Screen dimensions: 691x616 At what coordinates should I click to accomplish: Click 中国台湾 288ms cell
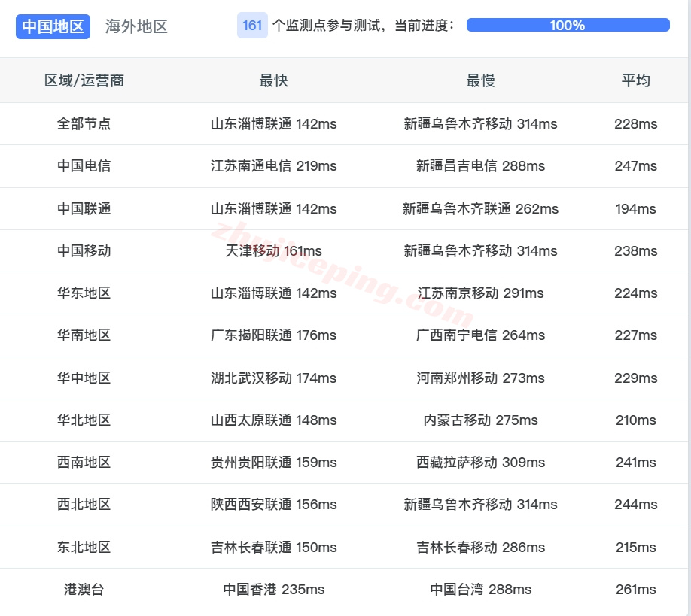point(480,589)
